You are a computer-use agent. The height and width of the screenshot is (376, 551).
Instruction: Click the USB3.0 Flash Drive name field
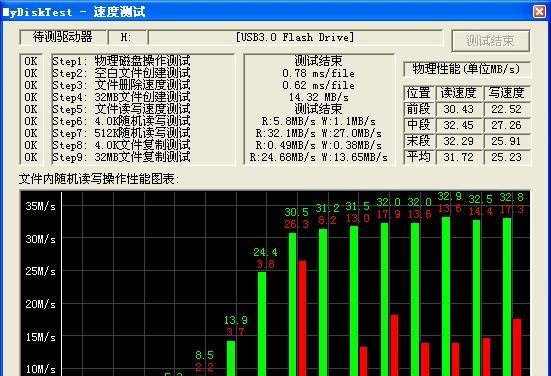point(295,37)
